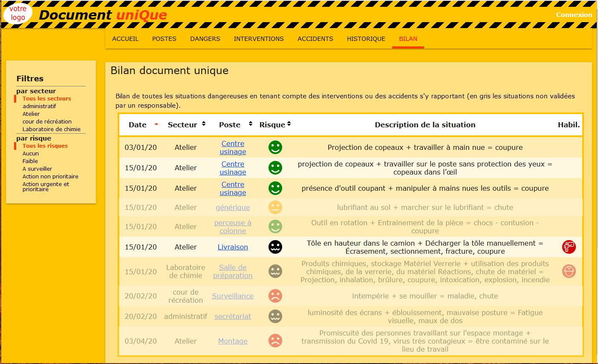This screenshot has height=364, width=598.
Task: Click the Poste column sort arrows
Action: pyautogui.click(x=251, y=124)
